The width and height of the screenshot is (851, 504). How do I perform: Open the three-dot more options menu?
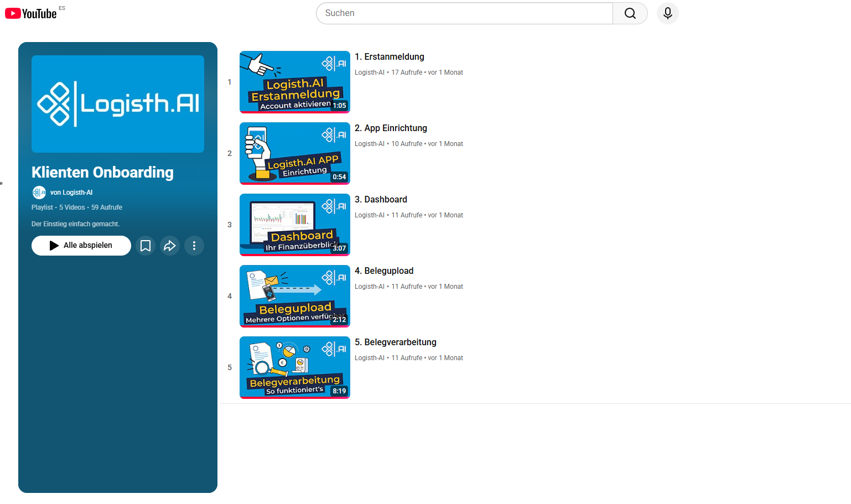coord(194,246)
